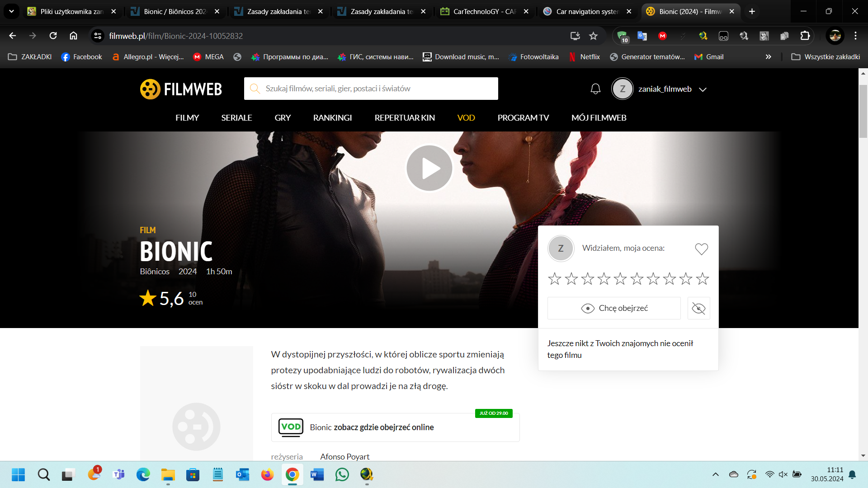Open VOD section

[x=466, y=117]
